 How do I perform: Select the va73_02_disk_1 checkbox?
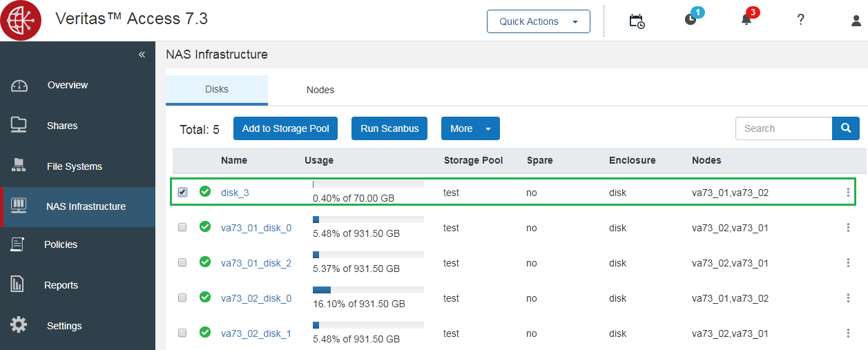tap(182, 333)
